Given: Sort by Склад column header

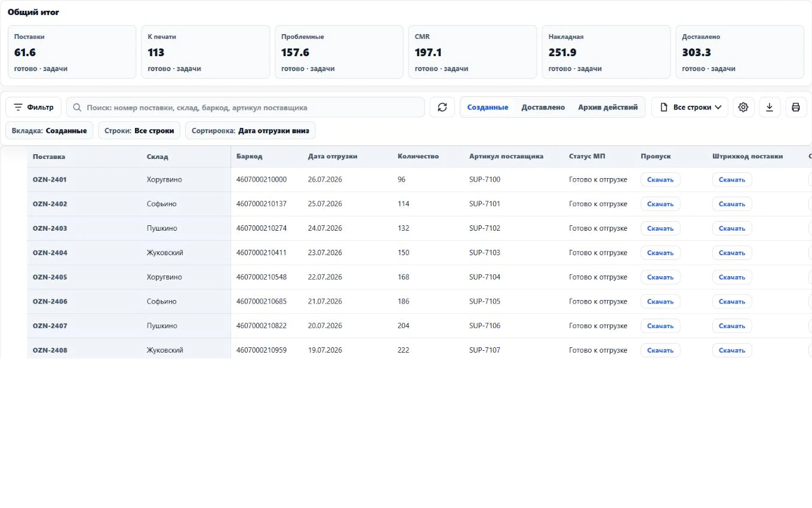Looking at the screenshot, I should [158, 157].
